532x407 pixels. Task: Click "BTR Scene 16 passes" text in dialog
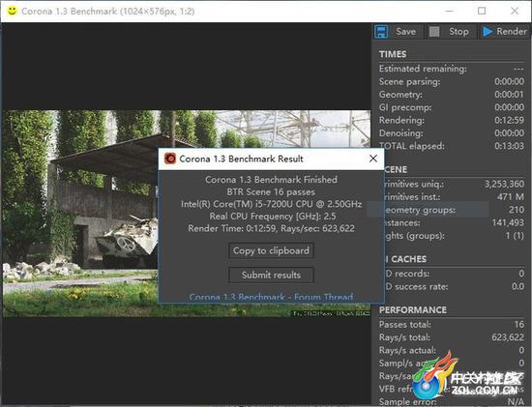pyautogui.click(x=271, y=192)
